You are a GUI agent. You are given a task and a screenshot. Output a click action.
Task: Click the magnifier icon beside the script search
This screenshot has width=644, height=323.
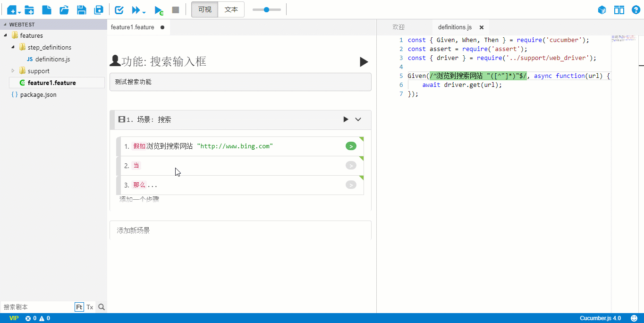[101, 307]
